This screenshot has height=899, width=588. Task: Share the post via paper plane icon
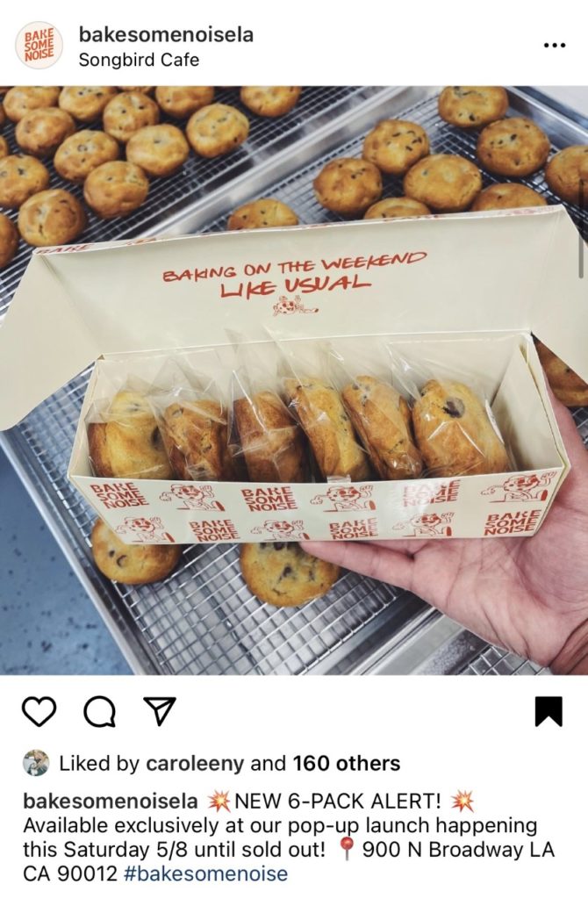coord(159,711)
